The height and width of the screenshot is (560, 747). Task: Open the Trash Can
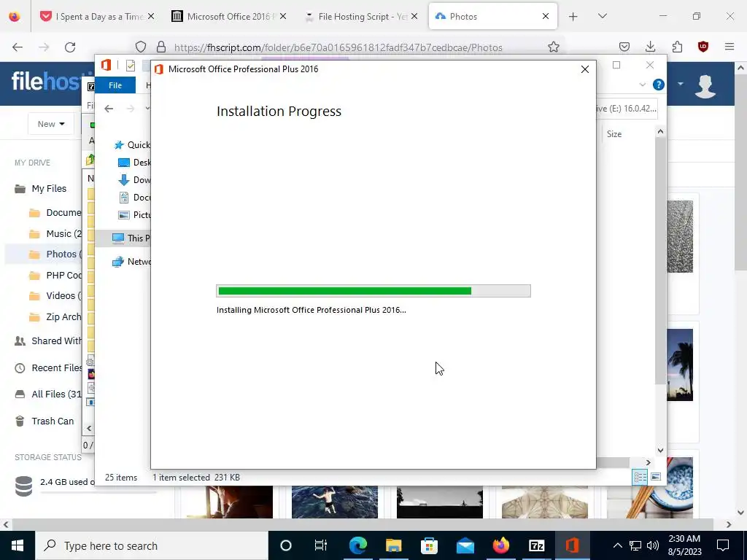pos(44,421)
